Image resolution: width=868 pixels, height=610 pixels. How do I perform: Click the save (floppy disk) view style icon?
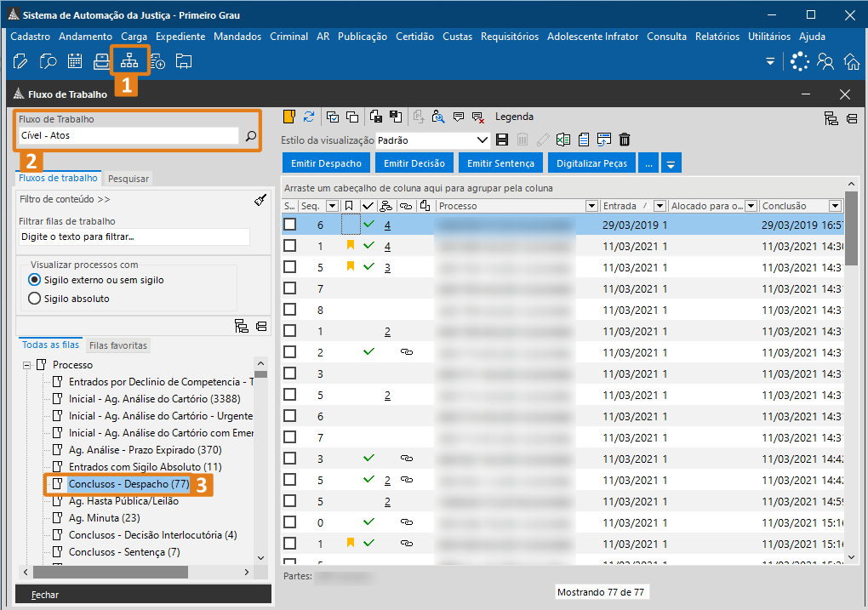tap(502, 140)
